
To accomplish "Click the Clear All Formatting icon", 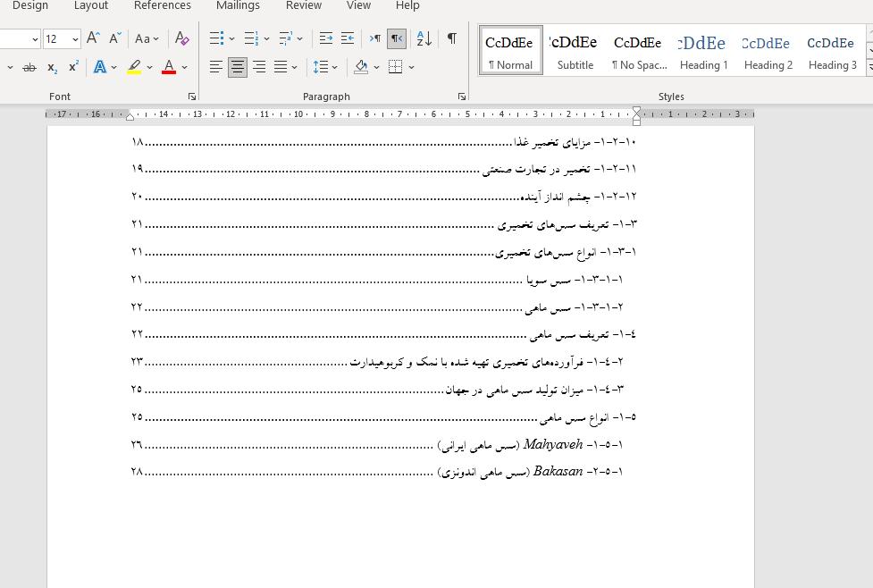I will pyautogui.click(x=180, y=38).
